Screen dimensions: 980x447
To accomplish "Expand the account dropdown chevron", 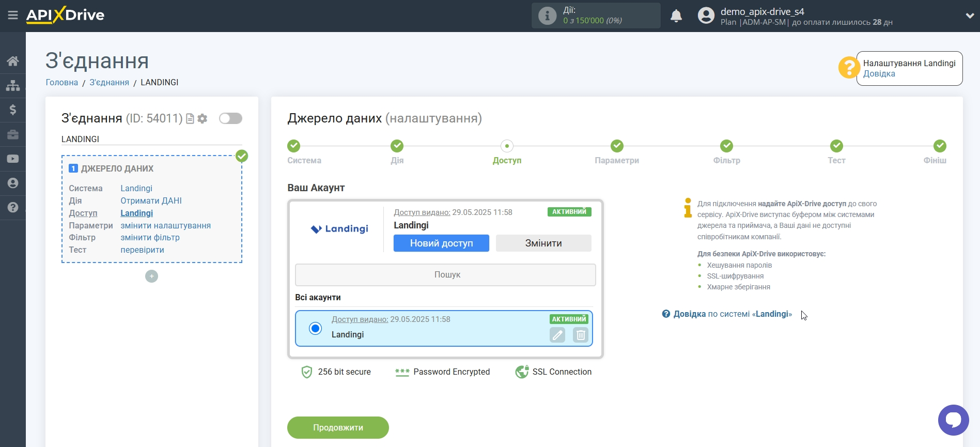I will coord(970,16).
